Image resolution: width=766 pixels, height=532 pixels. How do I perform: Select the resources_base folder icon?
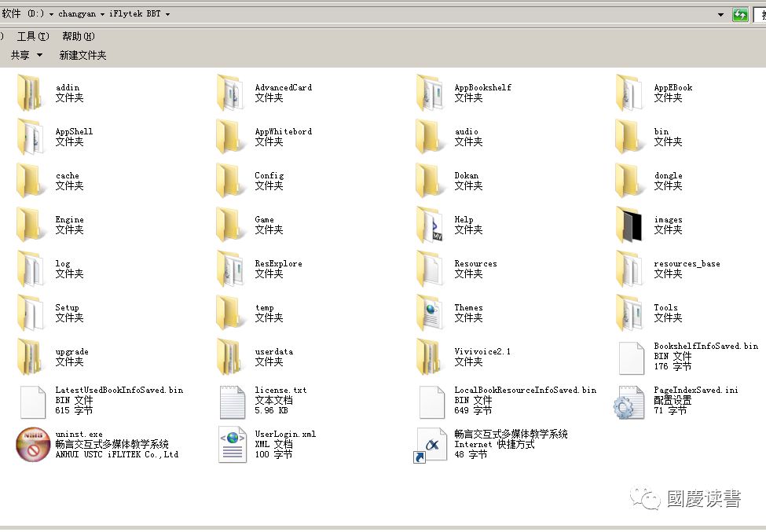(x=629, y=268)
